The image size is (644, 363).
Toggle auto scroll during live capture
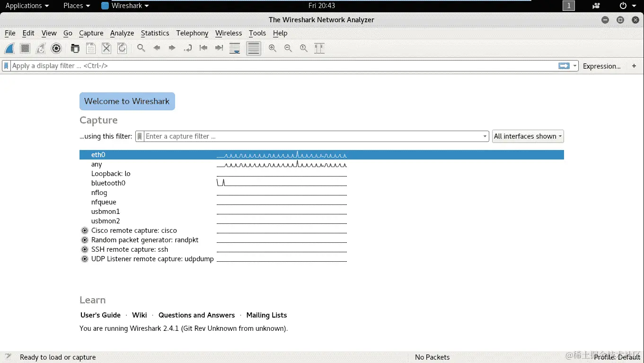pos(235,48)
